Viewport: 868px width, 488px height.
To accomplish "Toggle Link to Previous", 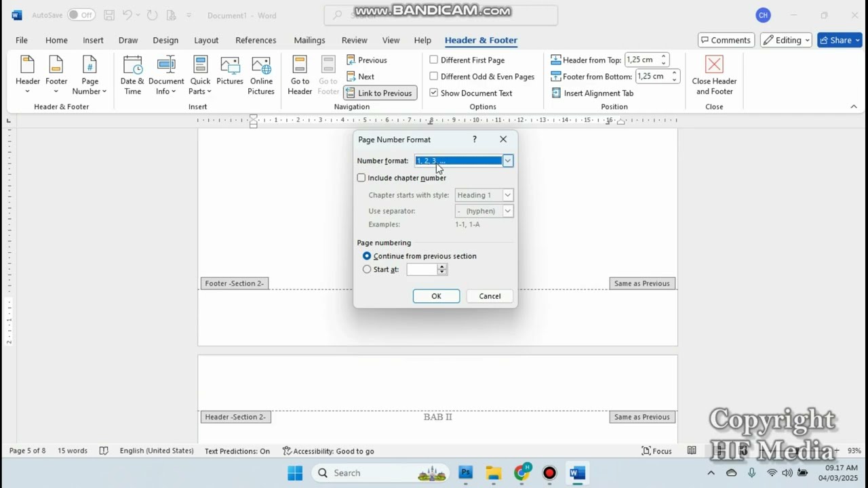I will tap(379, 93).
